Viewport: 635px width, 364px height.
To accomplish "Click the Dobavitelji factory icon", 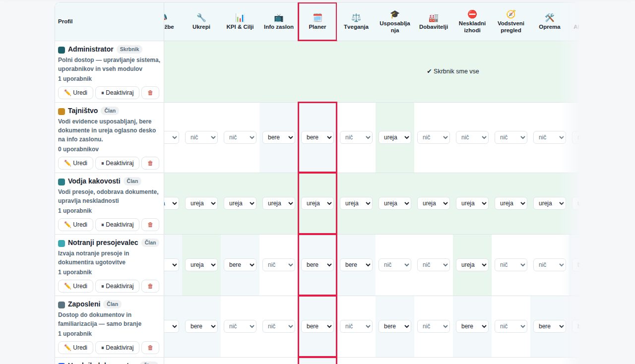I will pos(434,18).
